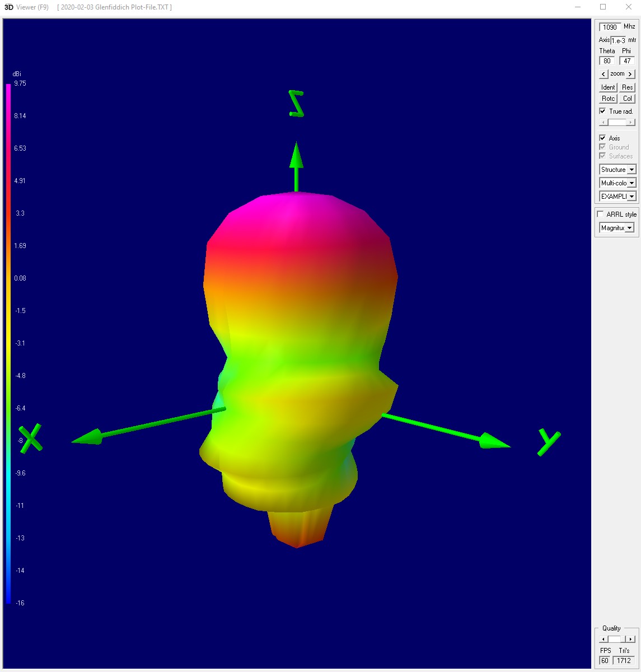Open the Structure dropdown
The width and height of the screenshot is (641, 672).
(x=631, y=170)
